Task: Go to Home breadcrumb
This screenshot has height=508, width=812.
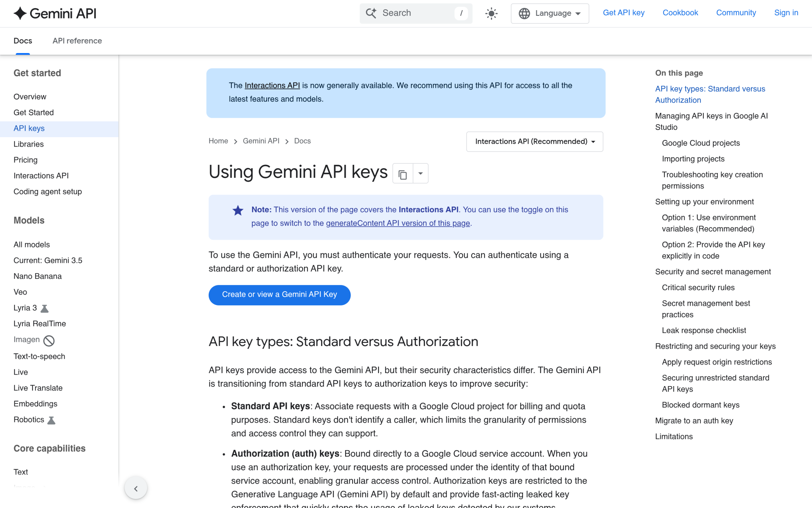Action: click(x=218, y=141)
